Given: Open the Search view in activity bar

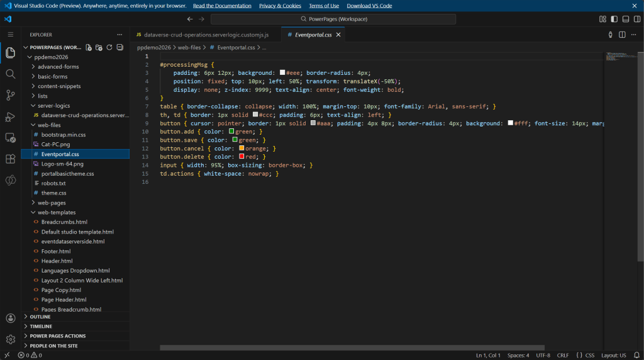Looking at the screenshot, I should [10, 74].
